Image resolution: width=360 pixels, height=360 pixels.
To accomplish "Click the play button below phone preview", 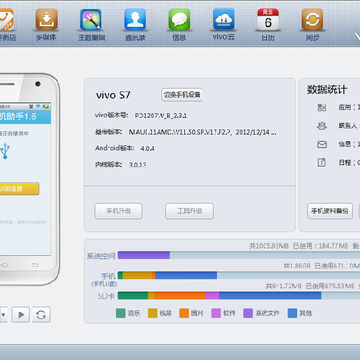I will coord(21,314).
